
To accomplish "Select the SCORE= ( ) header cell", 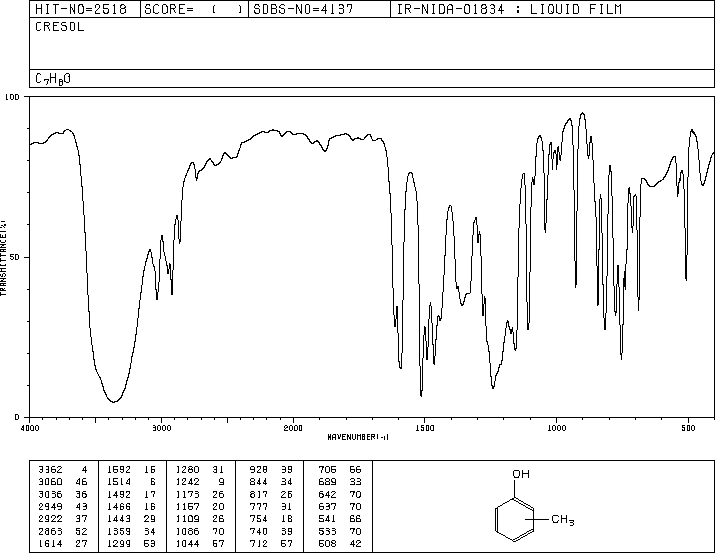I will pos(194,9).
